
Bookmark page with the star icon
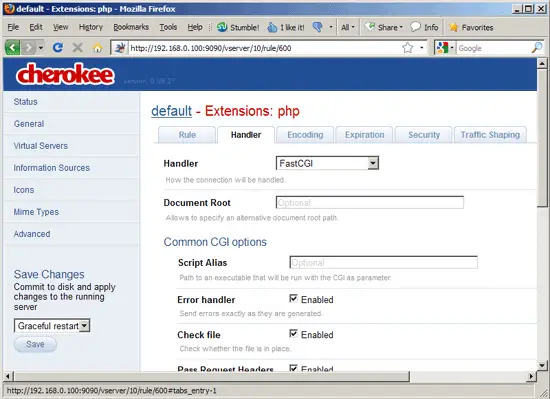pos(408,48)
